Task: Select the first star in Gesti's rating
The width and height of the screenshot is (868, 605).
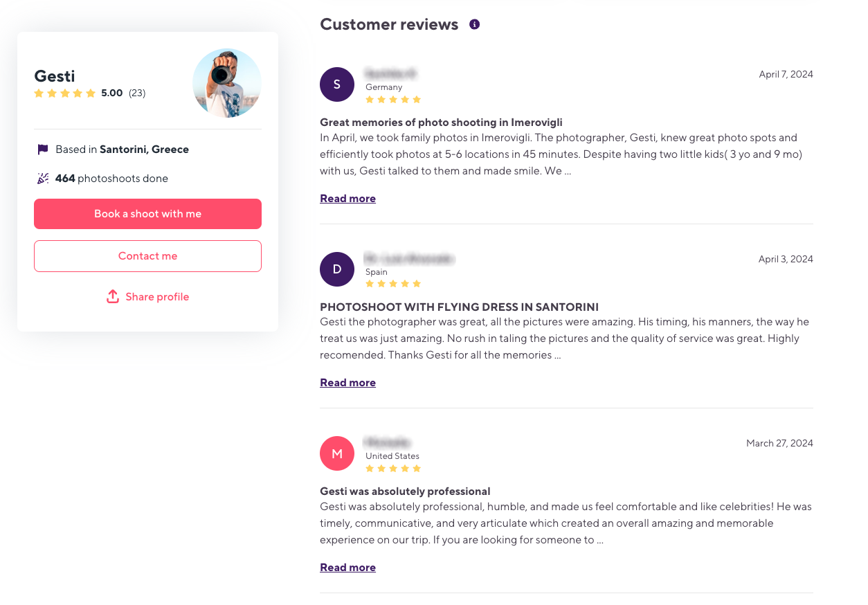Action: (39, 92)
